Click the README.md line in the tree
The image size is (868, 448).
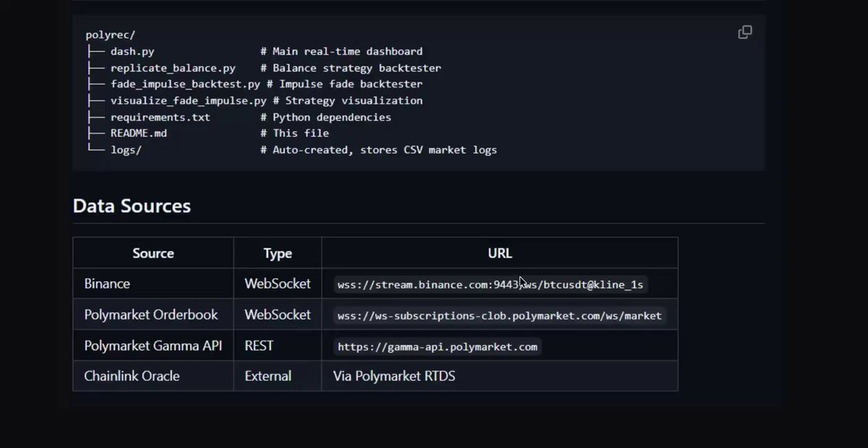pyautogui.click(x=207, y=133)
